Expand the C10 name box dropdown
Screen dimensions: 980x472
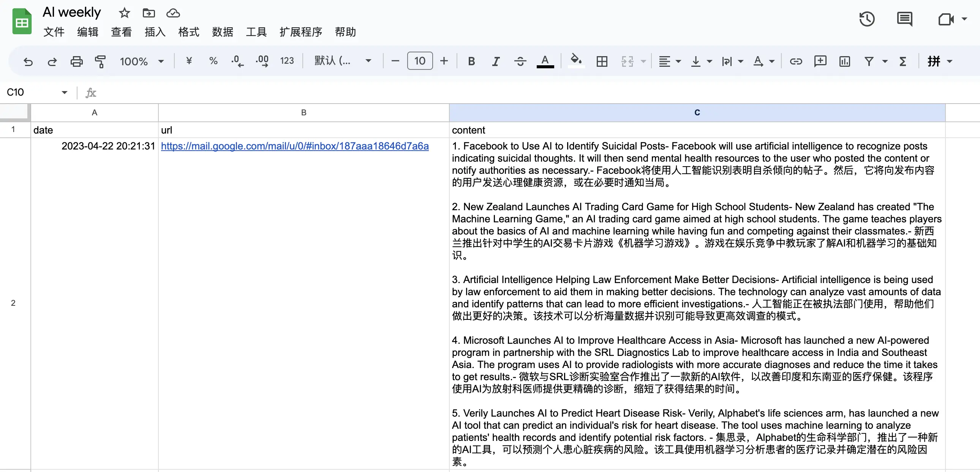coord(64,92)
